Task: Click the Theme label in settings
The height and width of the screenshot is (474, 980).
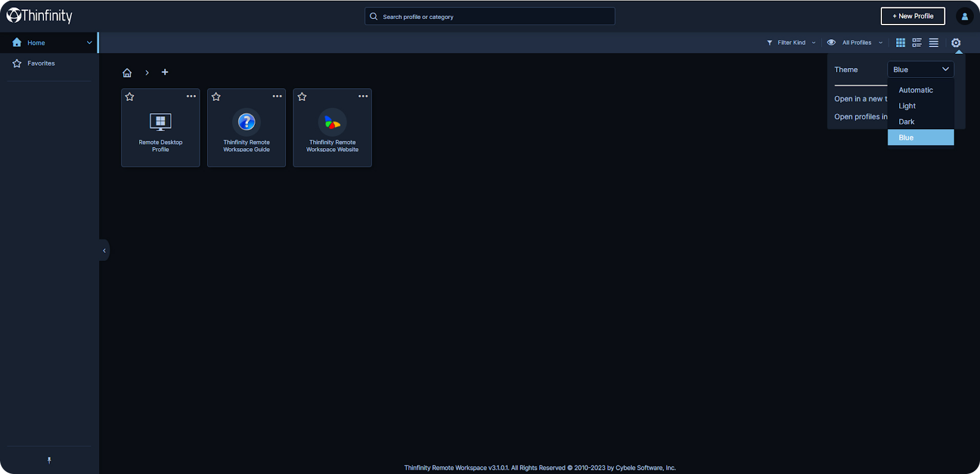Action: pyautogui.click(x=846, y=70)
